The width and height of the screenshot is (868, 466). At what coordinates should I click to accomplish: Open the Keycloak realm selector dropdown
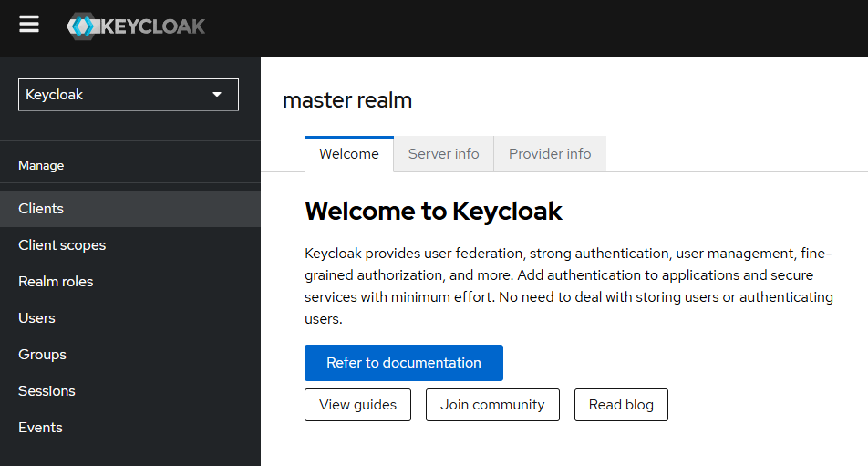(x=128, y=95)
